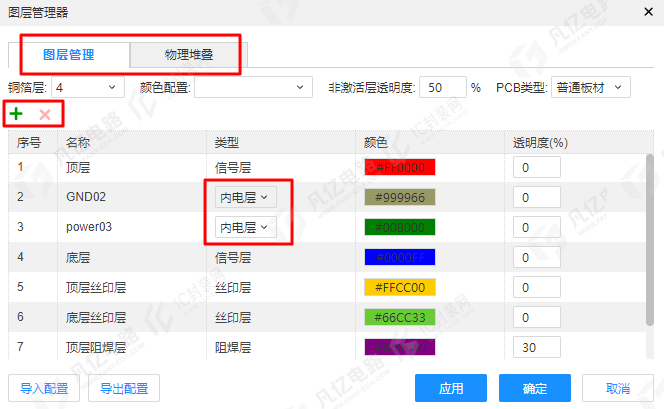Select the 底层 layer name cell
This screenshot has width=664, height=409.
pos(132,257)
